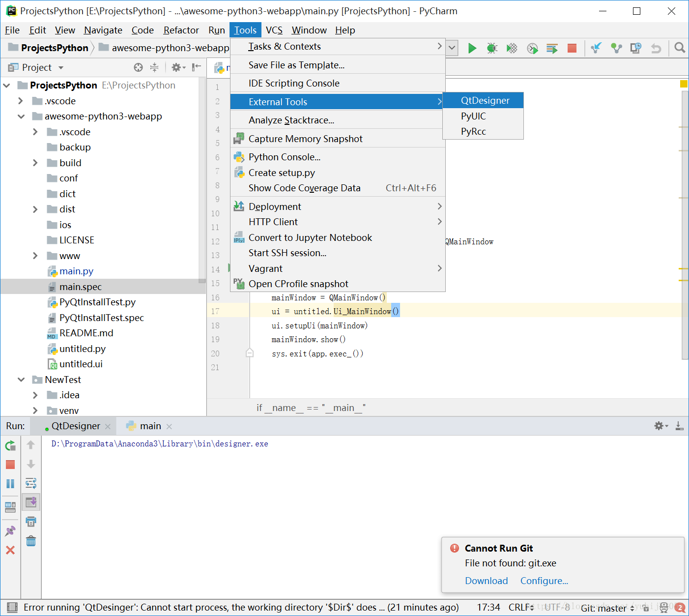Click editor vertical scrollbar
The height and width of the screenshot is (616, 689).
click(x=685, y=225)
